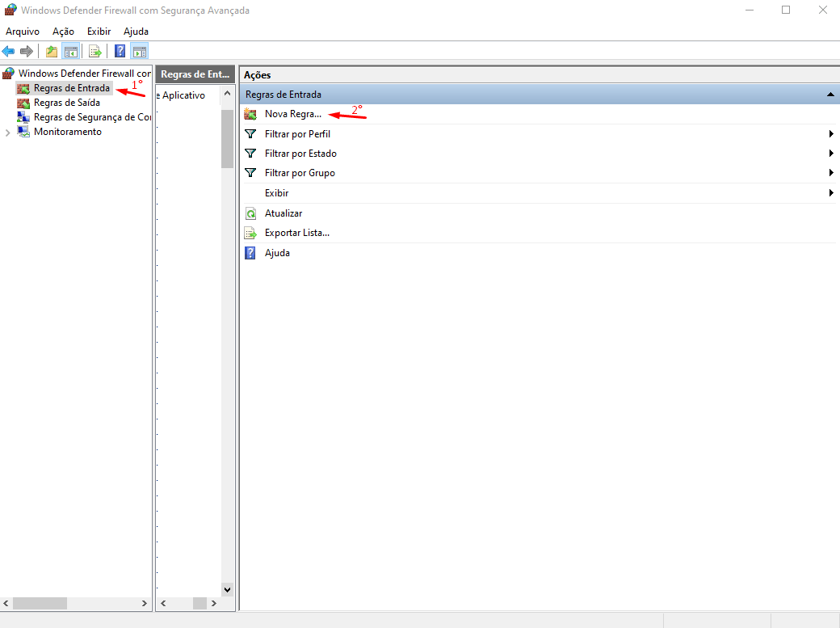Screen dimensions: 840x628
Task: Click tree pane horizontal scroll left arrow
Action: click(6, 603)
